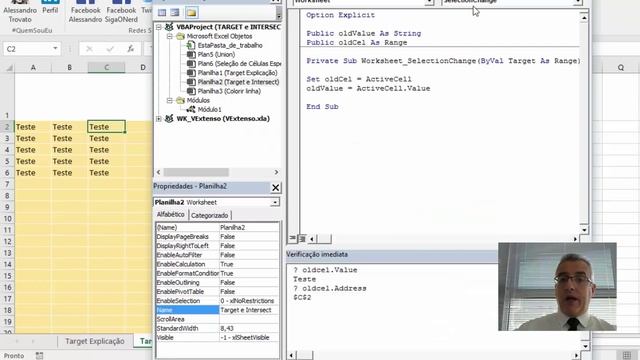Switch to Alfabético properties tab
This screenshot has height=360, width=640.
pyautogui.click(x=171, y=215)
